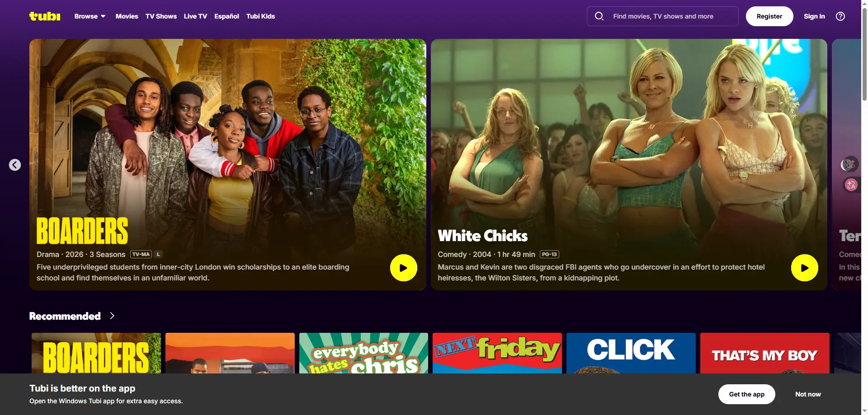The width and height of the screenshot is (868, 415).
Task: Open the Live TV menu item
Action: click(195, 16)
